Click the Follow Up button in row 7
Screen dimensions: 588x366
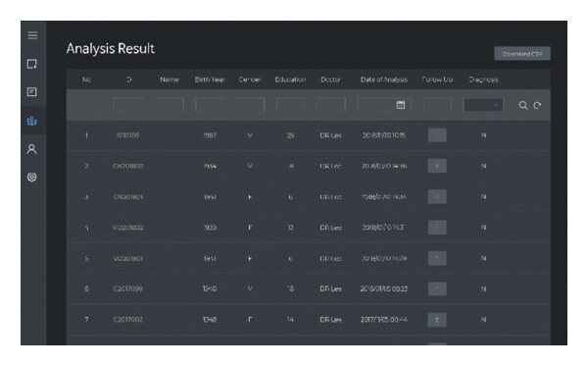point(437,320)
